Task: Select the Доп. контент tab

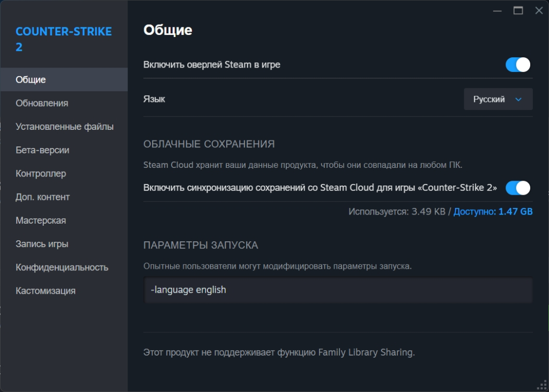Action: click(x=43, y=197)
